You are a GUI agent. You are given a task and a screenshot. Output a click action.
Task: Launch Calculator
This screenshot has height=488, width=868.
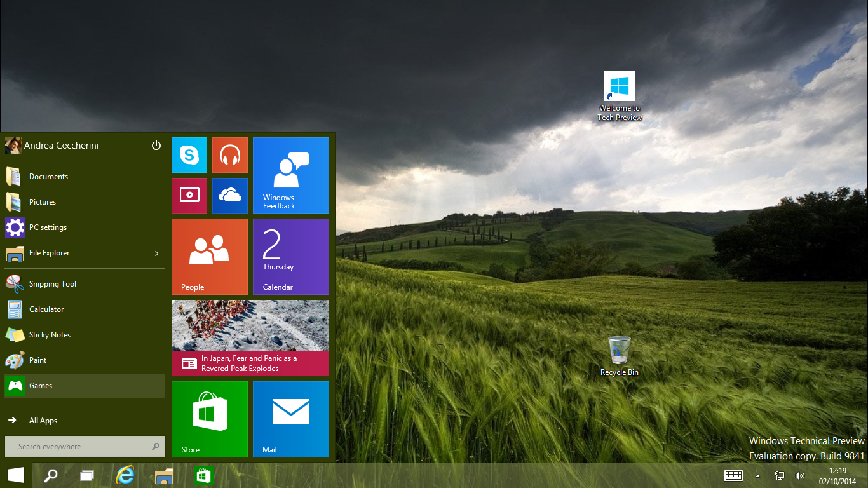[85, 309]
